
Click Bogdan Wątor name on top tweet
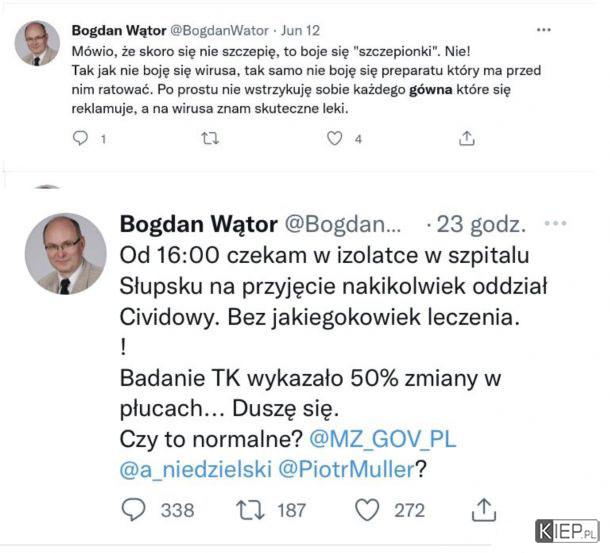click(119, 30)
